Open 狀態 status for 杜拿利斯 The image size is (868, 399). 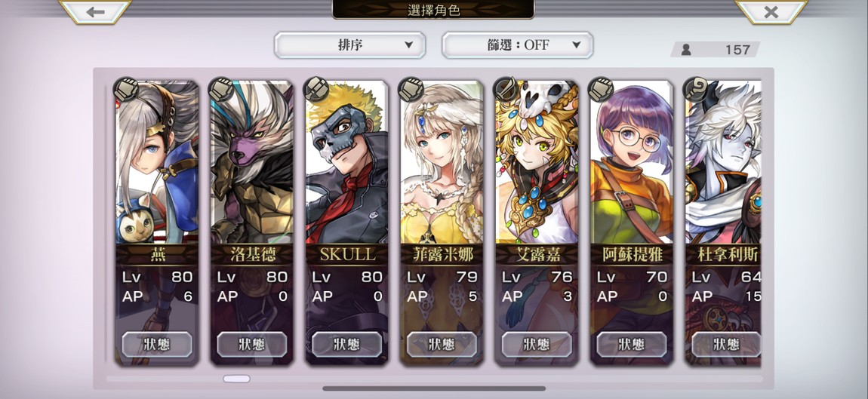[726, 344]
